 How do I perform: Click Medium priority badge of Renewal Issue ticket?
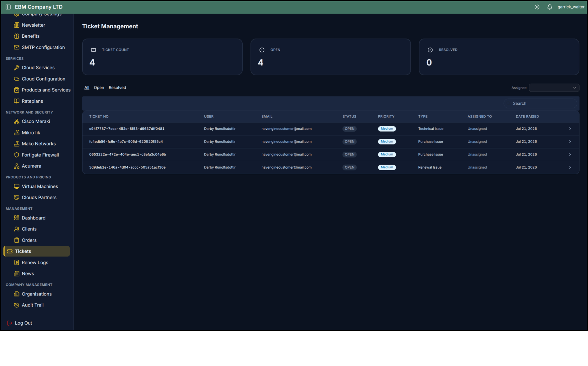coord(387,167)
